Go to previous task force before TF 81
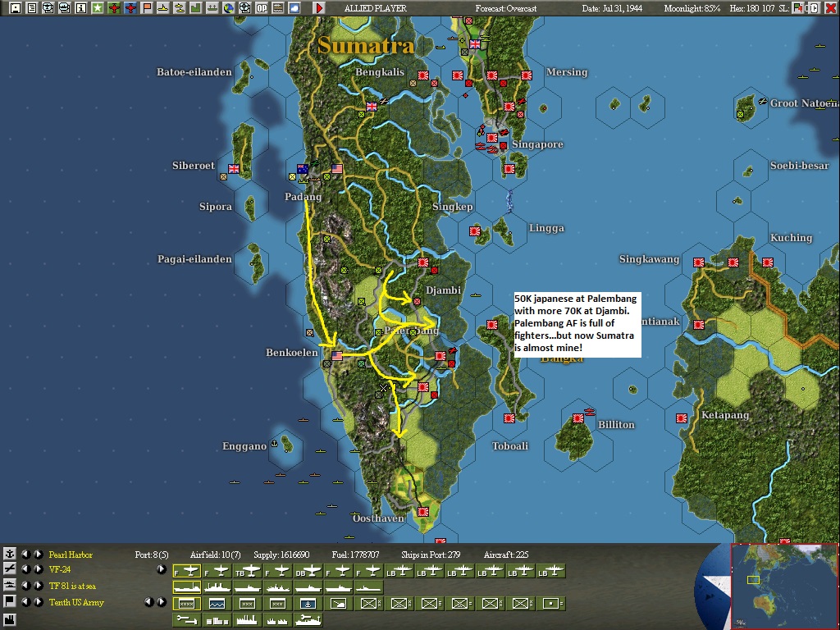840x630 pixels. pos(25,586)
